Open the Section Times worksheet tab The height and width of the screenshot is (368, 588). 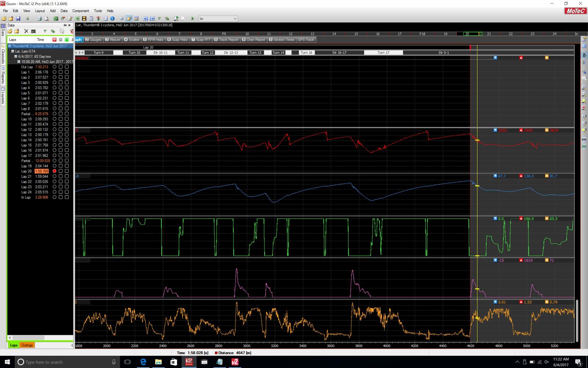[x=282, y=40]
